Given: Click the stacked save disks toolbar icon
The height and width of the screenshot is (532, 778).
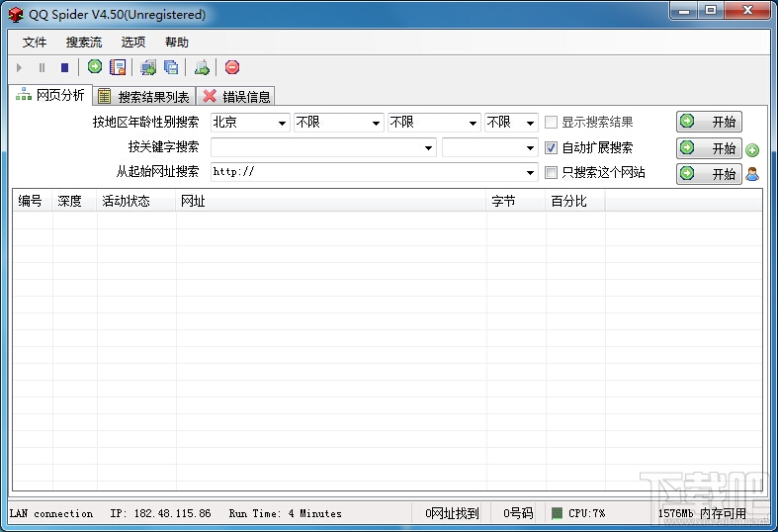Looking at the screenshot, I should [171, 67].
